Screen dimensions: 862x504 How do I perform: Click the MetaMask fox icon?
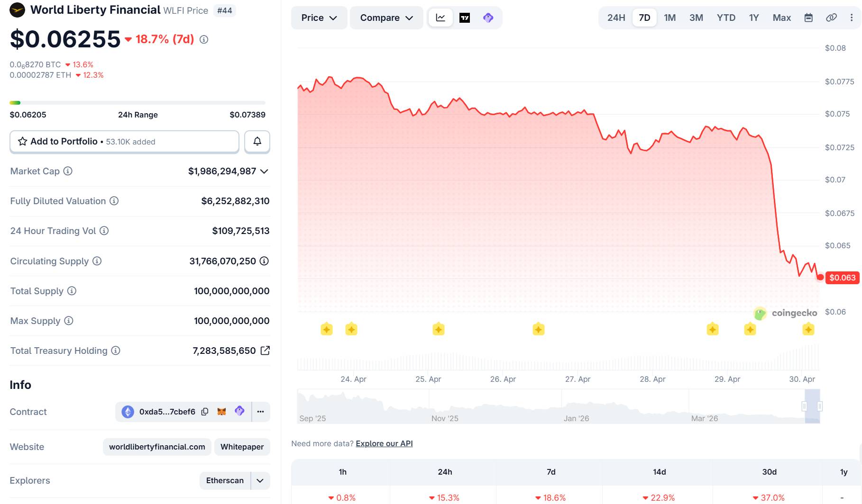coord(221,412)
